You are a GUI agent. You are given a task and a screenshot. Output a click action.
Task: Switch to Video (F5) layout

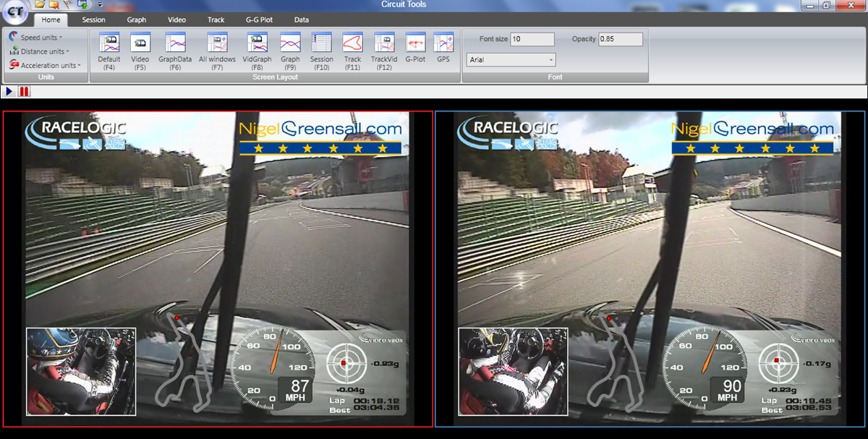pyautogui.click(x=140, y=43)
